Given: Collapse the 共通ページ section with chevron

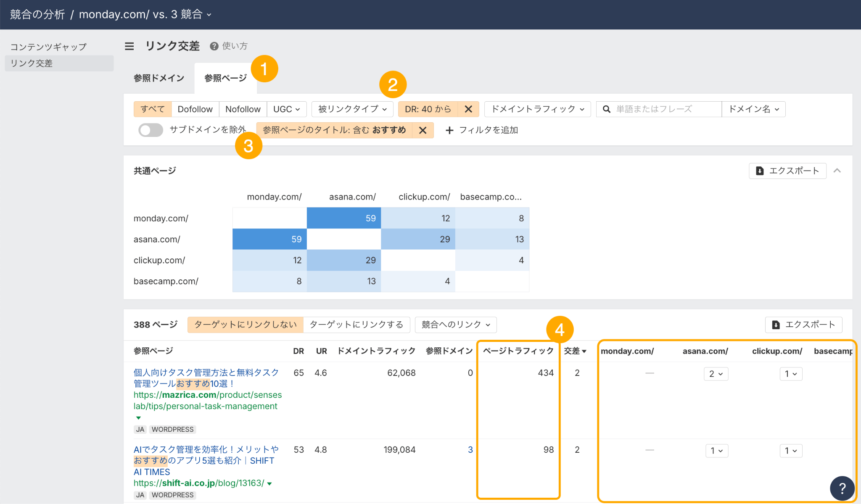Looking at the screenshot, I should pyautogui.click(x=837, y=171).
